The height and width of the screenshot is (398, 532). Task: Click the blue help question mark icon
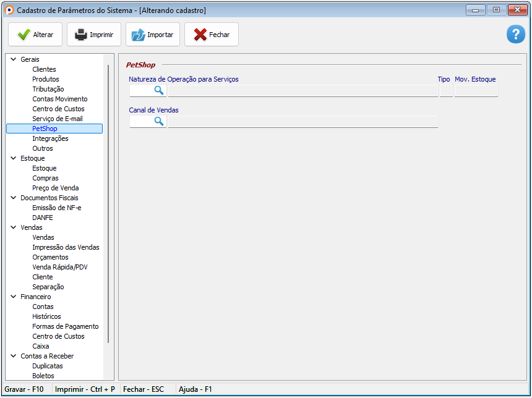click(x=515, y=35)
